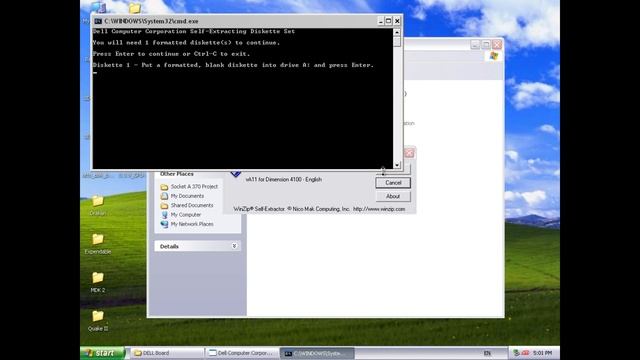Open the My Computer icon in Other Places
The width and height of the screenshot is (640, 360).
pyautogui.click(x=164, y=215)
